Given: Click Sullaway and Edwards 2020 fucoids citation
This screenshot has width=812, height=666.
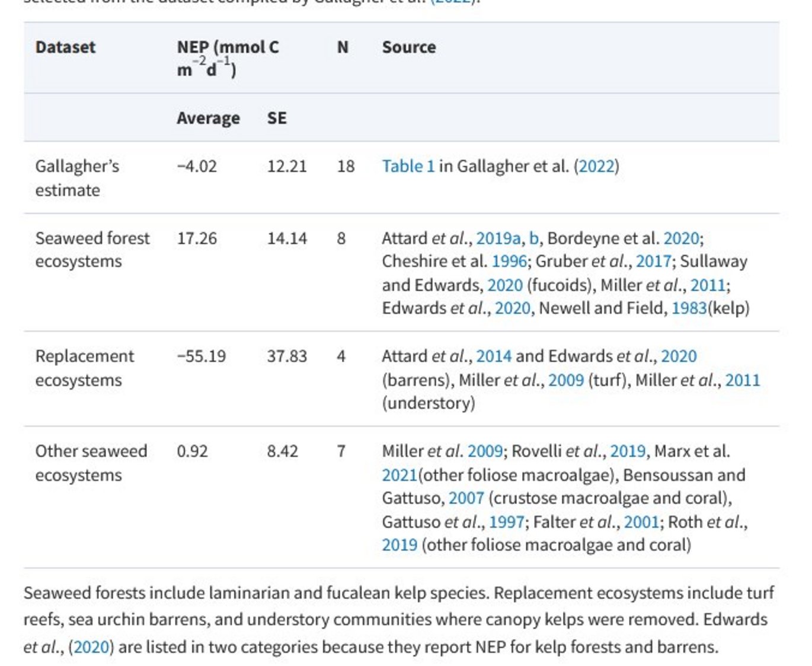Looking at the screenshot, I should pyautogui.click(x=505, y=285).
